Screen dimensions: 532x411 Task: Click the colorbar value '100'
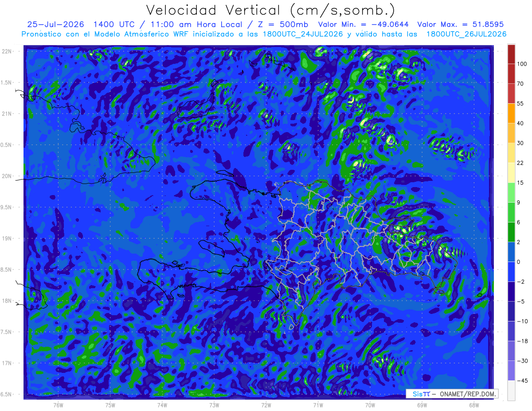(522, 64)
